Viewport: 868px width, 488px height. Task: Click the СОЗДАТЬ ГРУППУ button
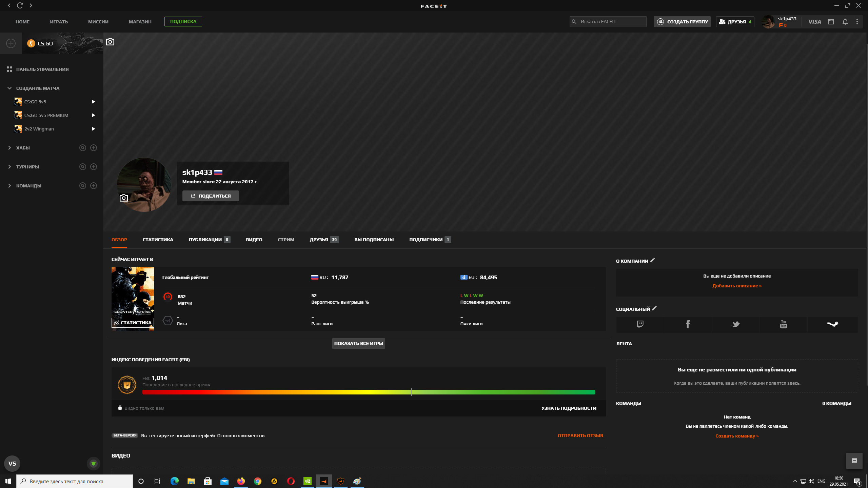click(682, 22)
